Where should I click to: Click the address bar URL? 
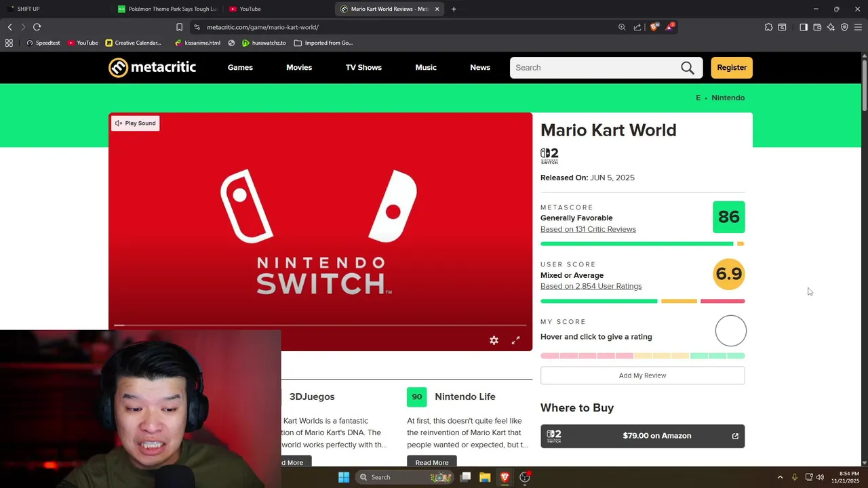pyautogui.click(x=262, y=27)
